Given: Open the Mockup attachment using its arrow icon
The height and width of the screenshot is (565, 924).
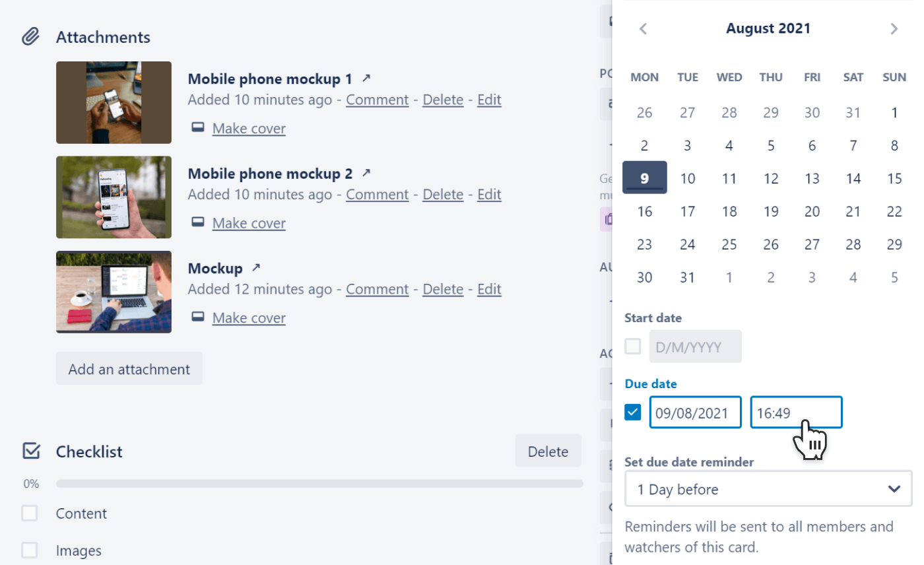Looking at the screenshot, I should coord(257,267).
